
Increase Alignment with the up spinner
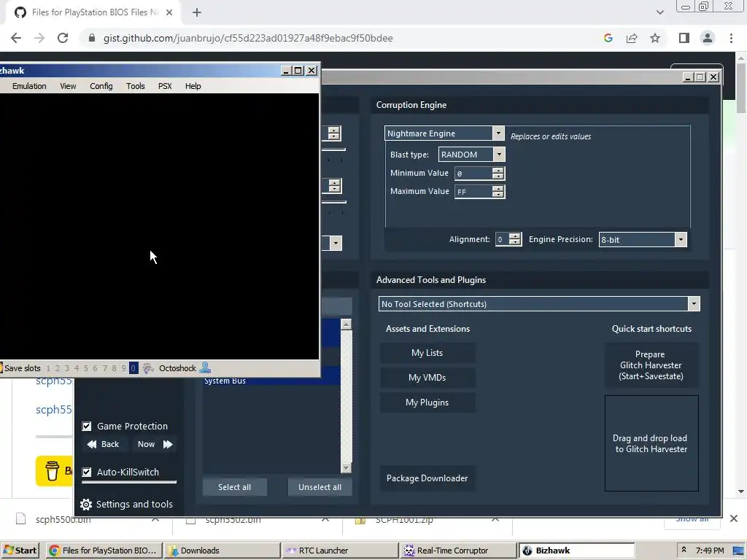[x=514, y=236]
